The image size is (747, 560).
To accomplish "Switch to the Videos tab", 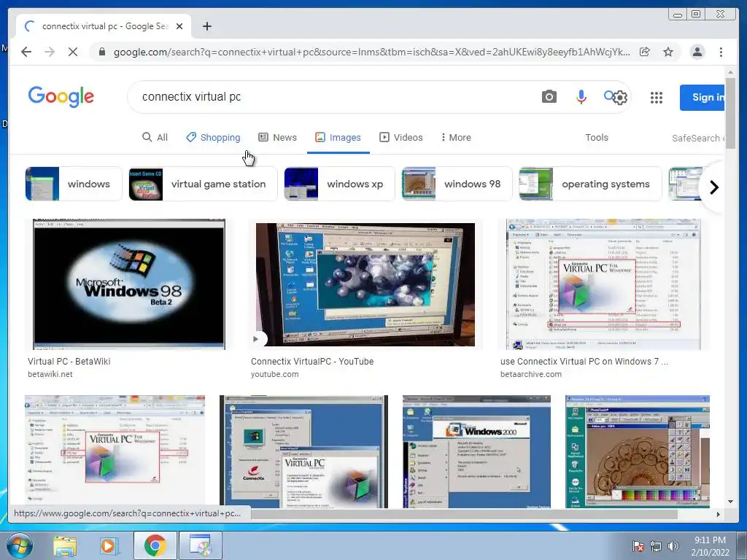I will pos(400,137).
